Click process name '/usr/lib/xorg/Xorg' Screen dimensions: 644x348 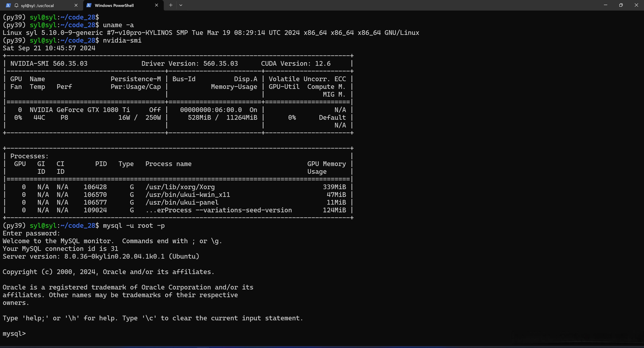click(x=180, y=187)
